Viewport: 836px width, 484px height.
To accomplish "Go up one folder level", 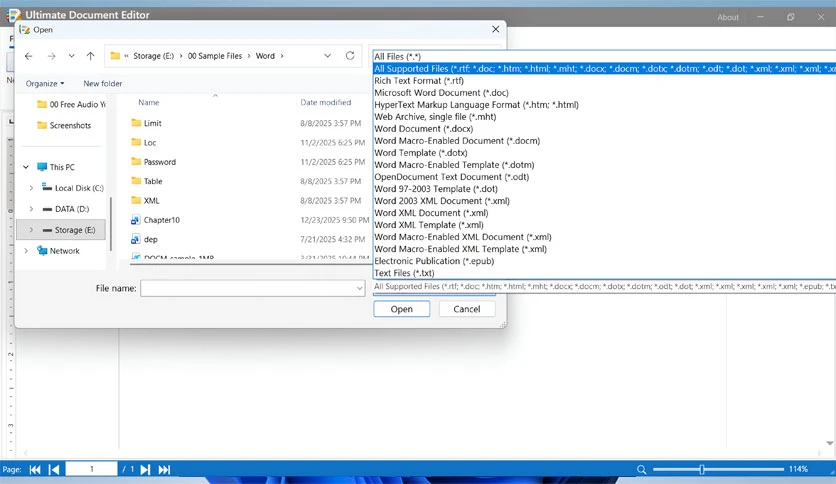I will (x=91, y=56).
